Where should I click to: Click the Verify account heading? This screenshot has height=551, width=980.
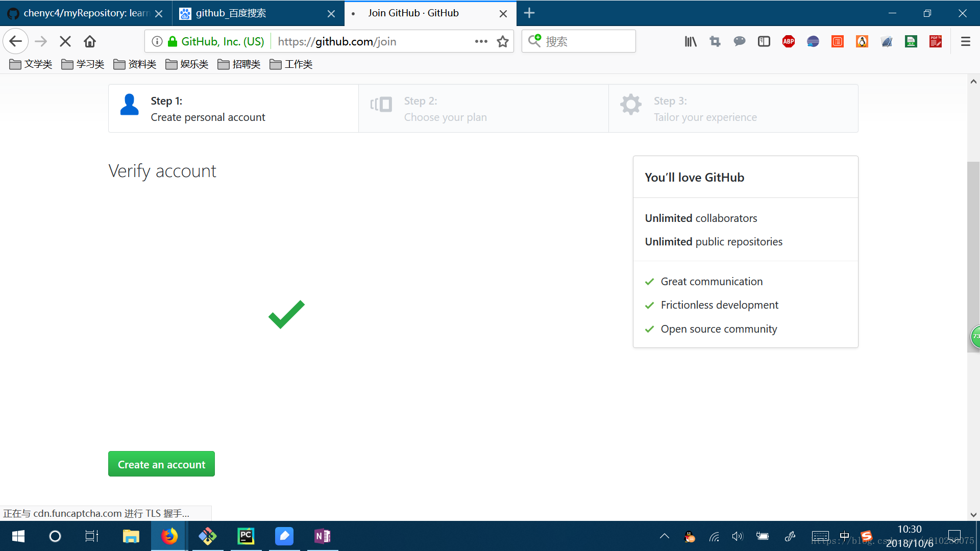pyautogui.click(x=162, y=171)
